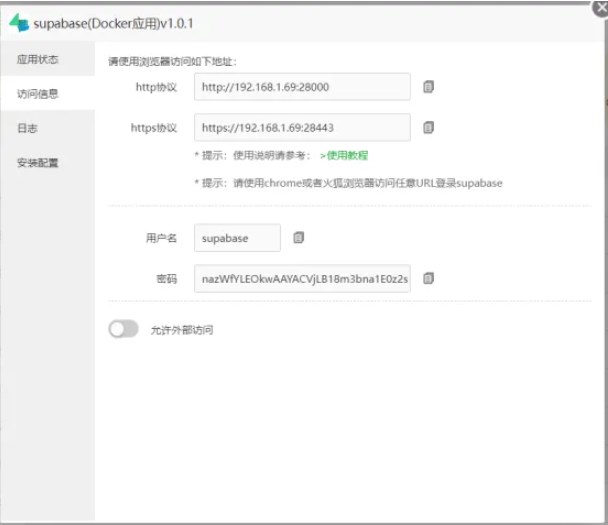Click the https协议 label
Screen dimensions: 608x525
click(x=154, y=128)
